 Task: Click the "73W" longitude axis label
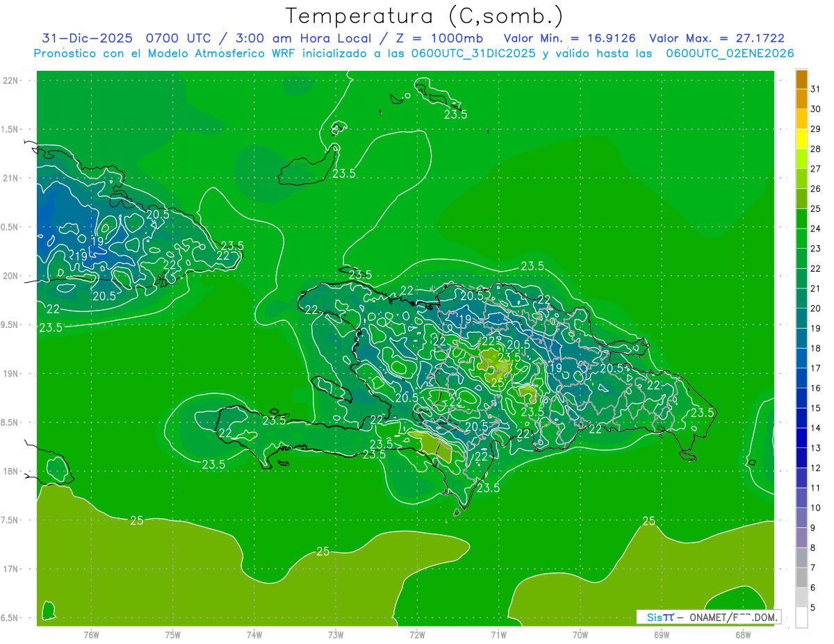tap(336, 635)
